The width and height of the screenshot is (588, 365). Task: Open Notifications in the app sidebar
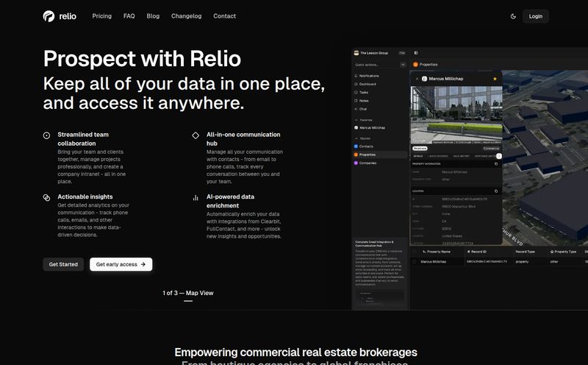pos(366,76)
